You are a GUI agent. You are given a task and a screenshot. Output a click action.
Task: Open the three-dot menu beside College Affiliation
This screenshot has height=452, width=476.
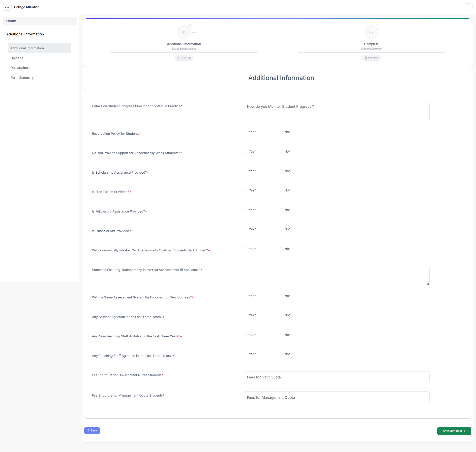coord(7,7)
